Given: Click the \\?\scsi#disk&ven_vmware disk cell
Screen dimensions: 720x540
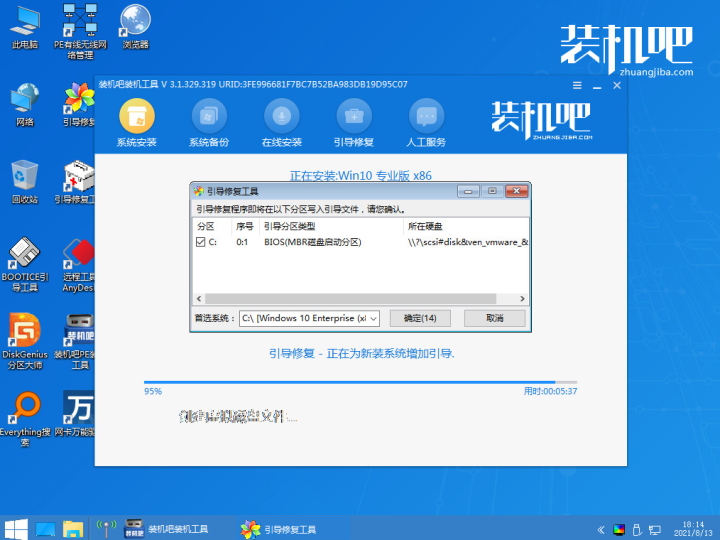Looking at the screenshot, I should (x=468, y=242).
